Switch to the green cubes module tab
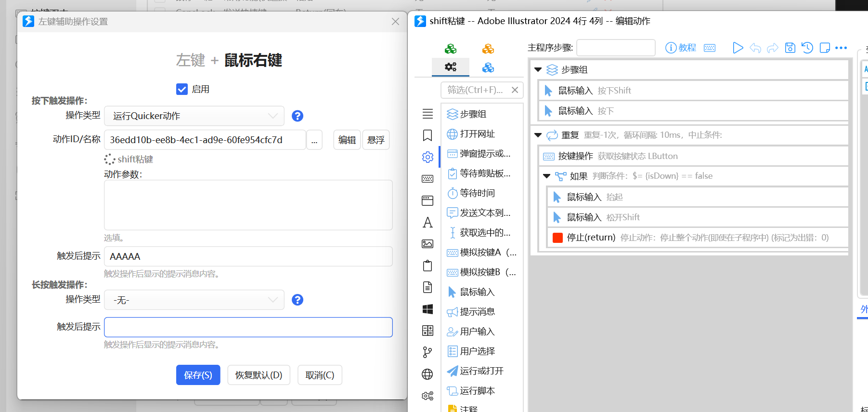The image size is (868, 412). point(451,49)
